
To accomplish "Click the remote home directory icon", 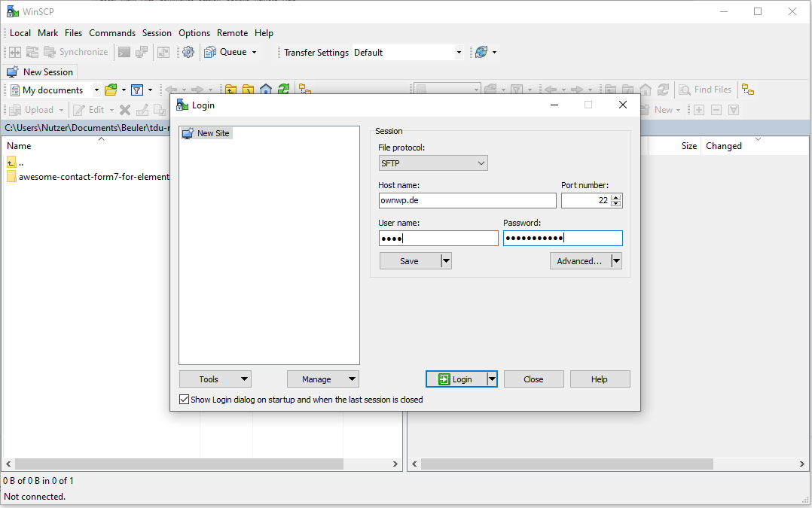I will 646,90.
